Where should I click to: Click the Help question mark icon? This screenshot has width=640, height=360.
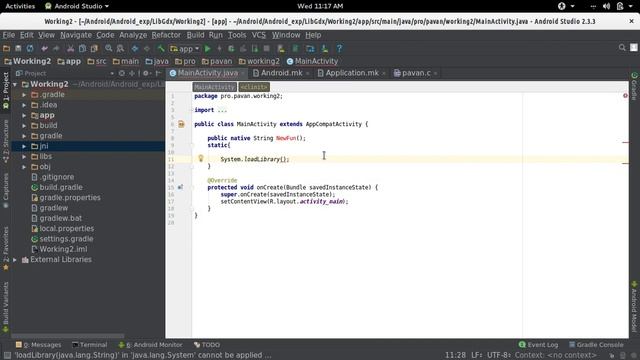point(339,49)
